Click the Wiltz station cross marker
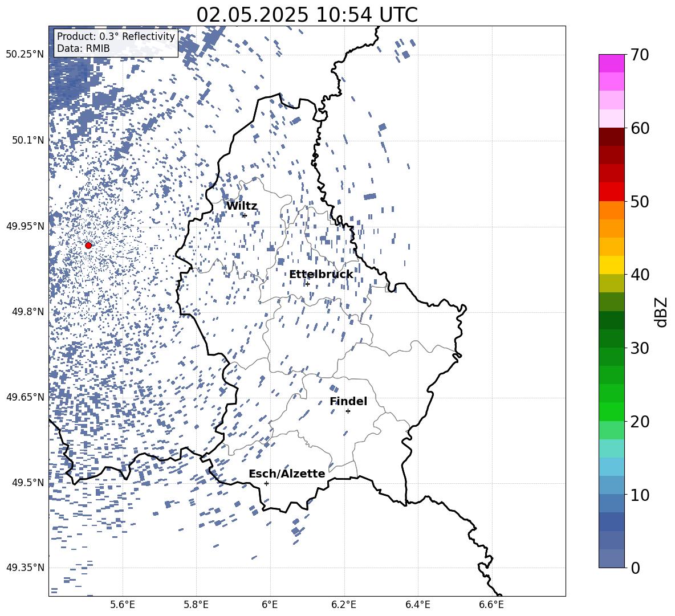This screenshot has width=675, height=616. click(245, 215)
